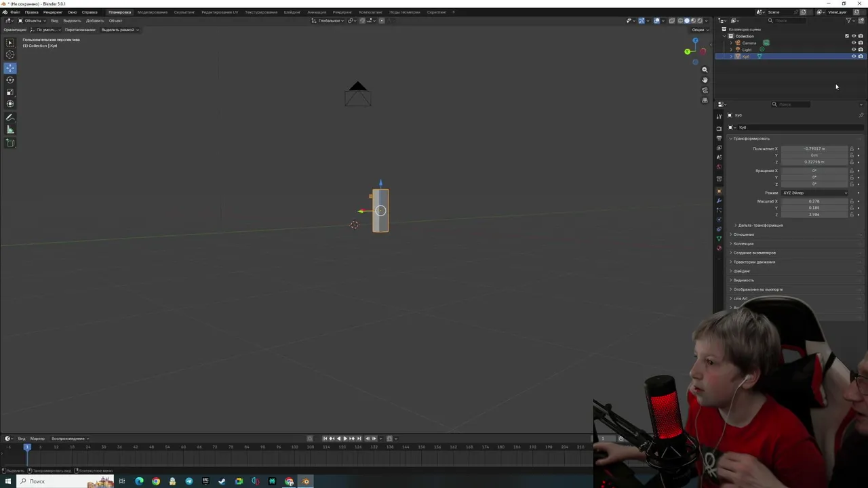Image resolution: width=868 pixels, height=488 pixels.
Task: Toggle Collection eye visibility icon
Action: tap(854, 36)
